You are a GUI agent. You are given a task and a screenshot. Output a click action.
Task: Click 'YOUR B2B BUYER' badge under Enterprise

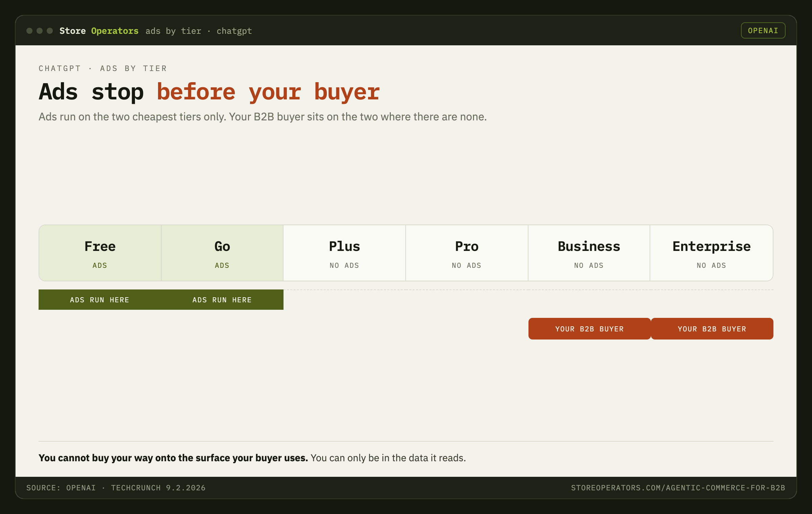(712, 329)
